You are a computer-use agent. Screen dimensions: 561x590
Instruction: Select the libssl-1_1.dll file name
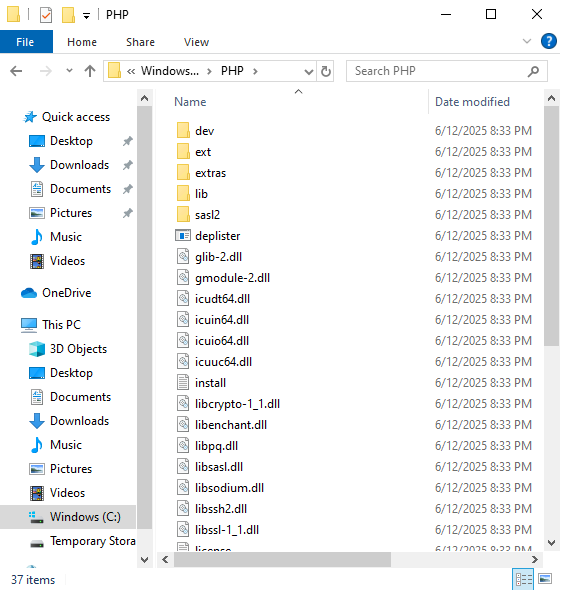coord(227,530)
